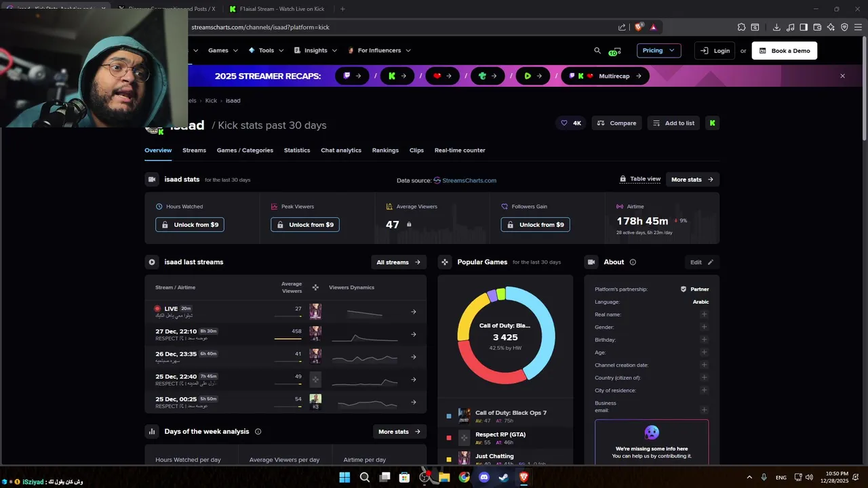Open the Brave VPN shield icon
Screen dimensions: 868x488
[x=844, y=27]
